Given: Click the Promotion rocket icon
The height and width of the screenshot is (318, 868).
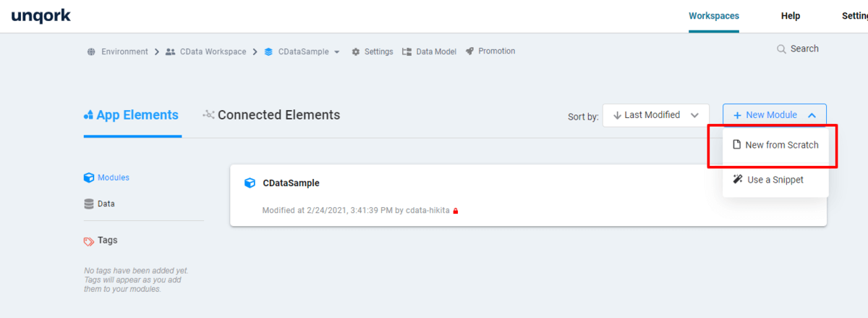Looking at the screenshot, I should 470,51.
